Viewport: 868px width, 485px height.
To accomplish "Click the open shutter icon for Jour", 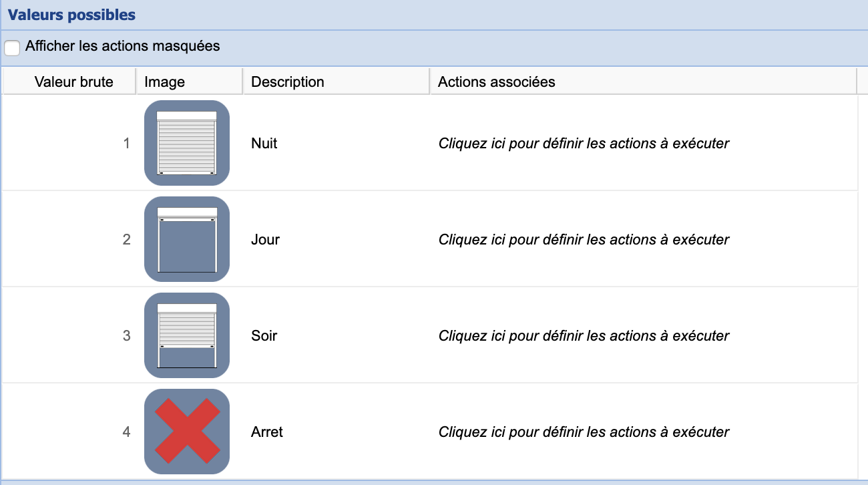I will [187, 239].
